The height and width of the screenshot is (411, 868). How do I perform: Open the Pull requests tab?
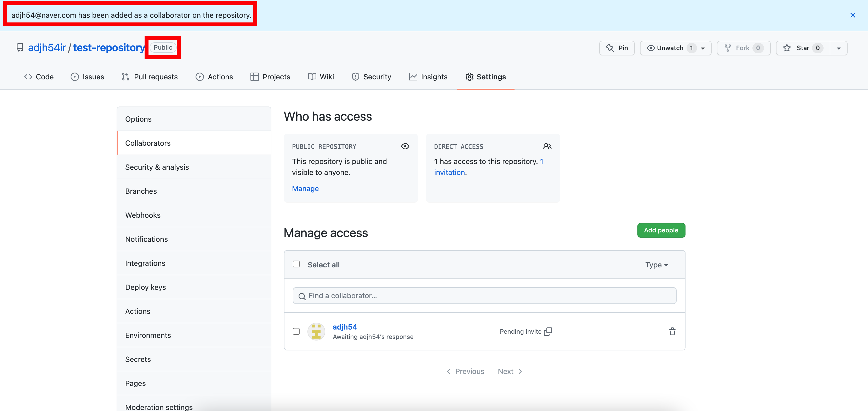click(150, 77)
